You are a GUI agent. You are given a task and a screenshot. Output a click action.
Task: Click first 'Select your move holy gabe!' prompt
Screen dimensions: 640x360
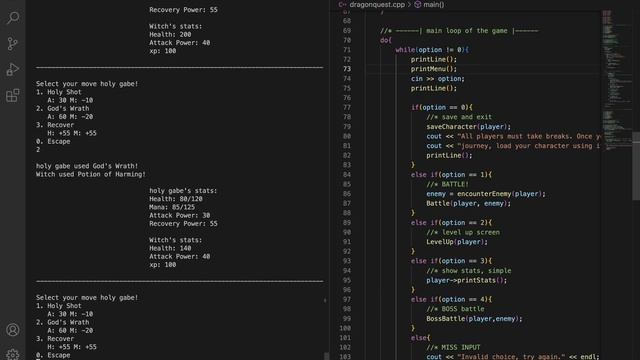(x=87, y=84)
